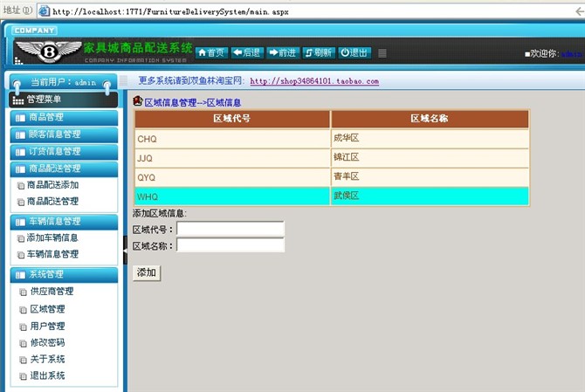Collapse the 商品配送管理 menu section
This screenshot has width=585, height=392.
pos(64,169)
